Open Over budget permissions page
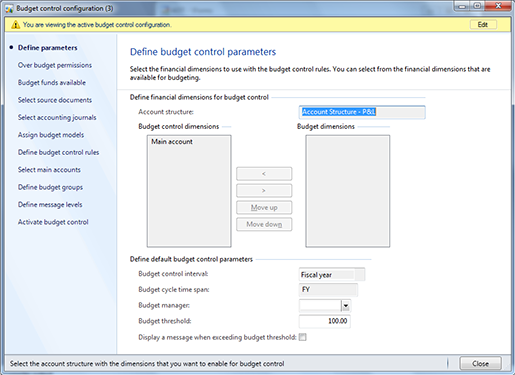Image resolution: width=515 pixels, height=375 pixels. [55, 65]
